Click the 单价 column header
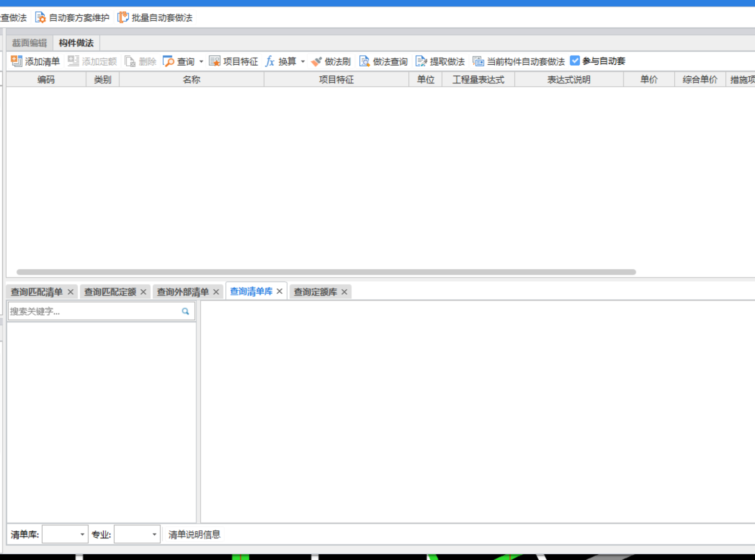The image size is (755, 560). click(x=649, y=80)
